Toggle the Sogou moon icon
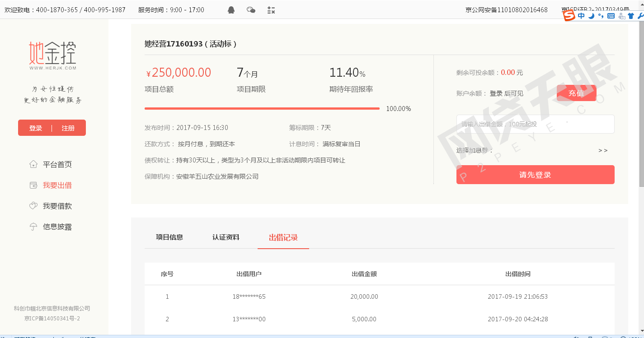The image size is (644, 338). pyautogui.click(x=591, y=16)
